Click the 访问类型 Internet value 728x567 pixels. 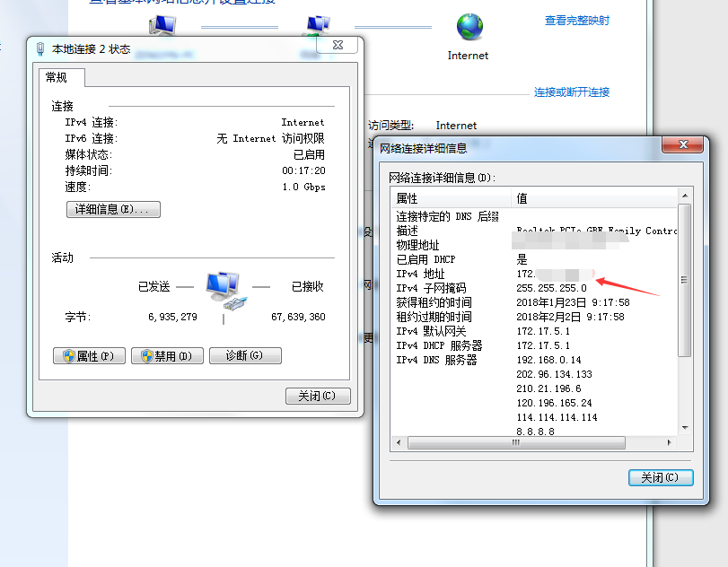click(x=456, y=126)
